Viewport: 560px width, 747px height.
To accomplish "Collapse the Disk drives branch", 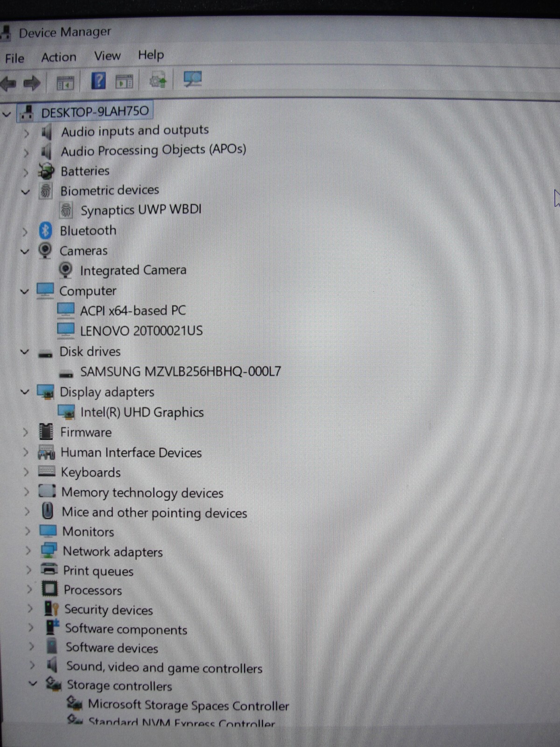I will [25, 352].
